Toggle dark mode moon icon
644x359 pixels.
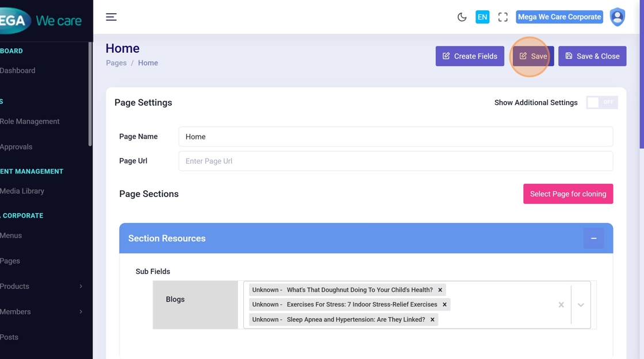(462, 17)
